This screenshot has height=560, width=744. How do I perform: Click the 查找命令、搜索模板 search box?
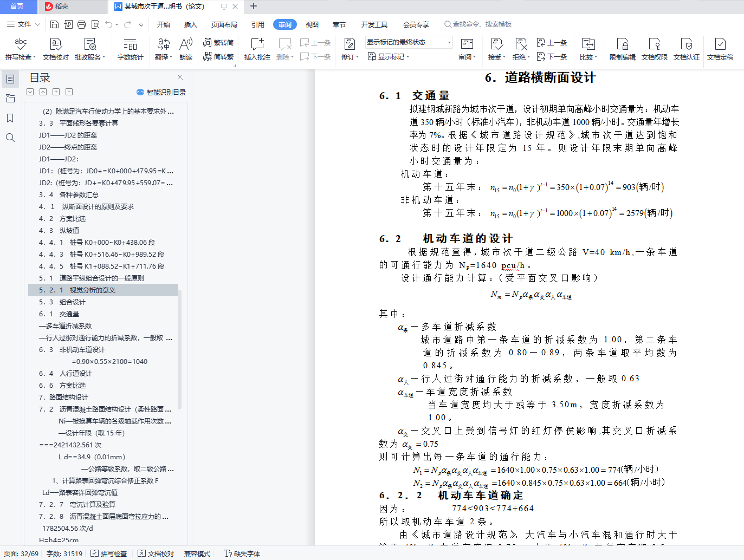pyautogui.click(x=478, y=24)
